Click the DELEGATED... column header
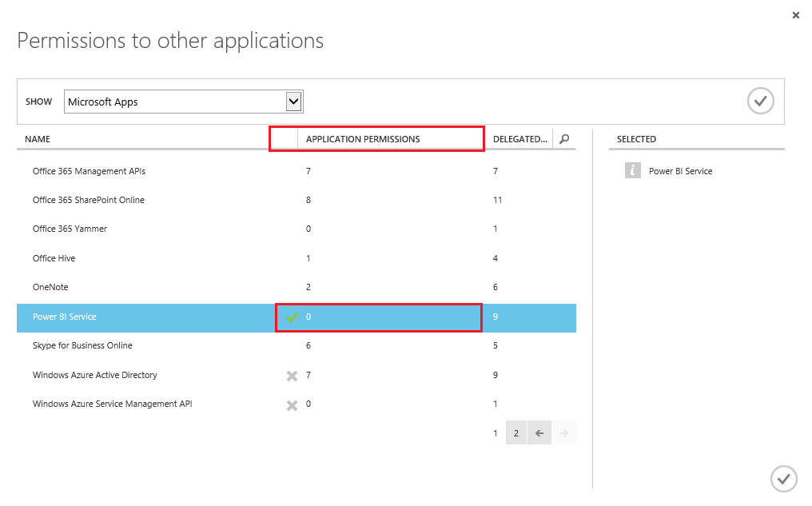The width and height of the screenshot is (812, 506). [520, 139]
